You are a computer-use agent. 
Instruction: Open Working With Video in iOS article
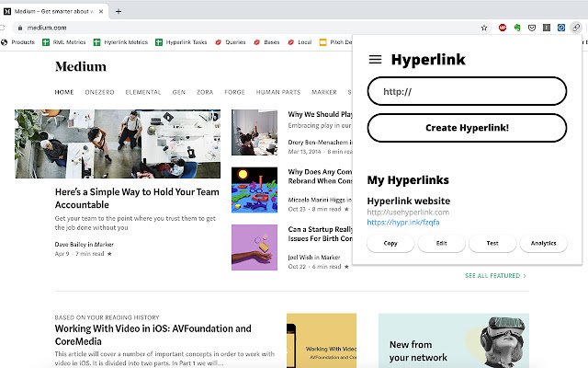(153, 335)
